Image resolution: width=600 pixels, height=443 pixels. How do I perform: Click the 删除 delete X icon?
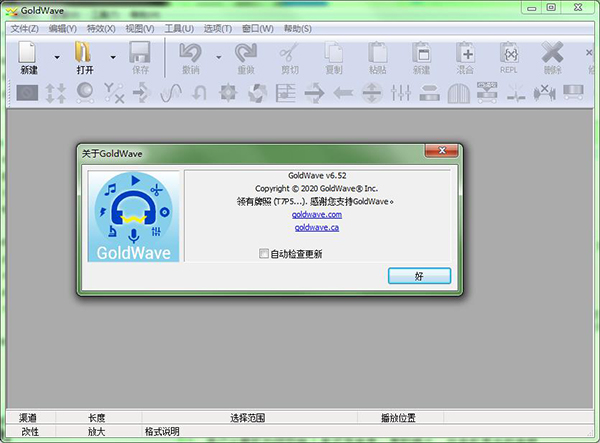552,52
